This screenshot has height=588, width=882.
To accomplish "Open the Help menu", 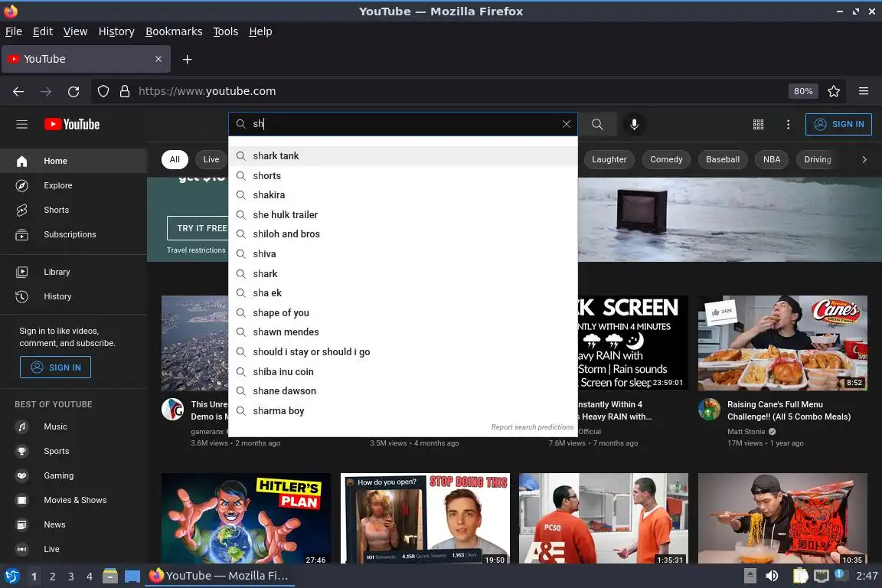I will click(x=260, y=31).
